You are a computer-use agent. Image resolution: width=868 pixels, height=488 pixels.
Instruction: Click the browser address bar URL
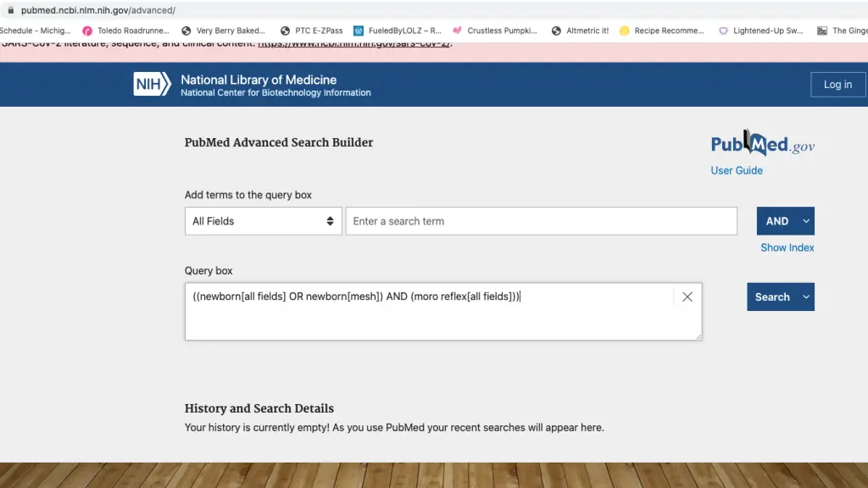coord(98,10)
